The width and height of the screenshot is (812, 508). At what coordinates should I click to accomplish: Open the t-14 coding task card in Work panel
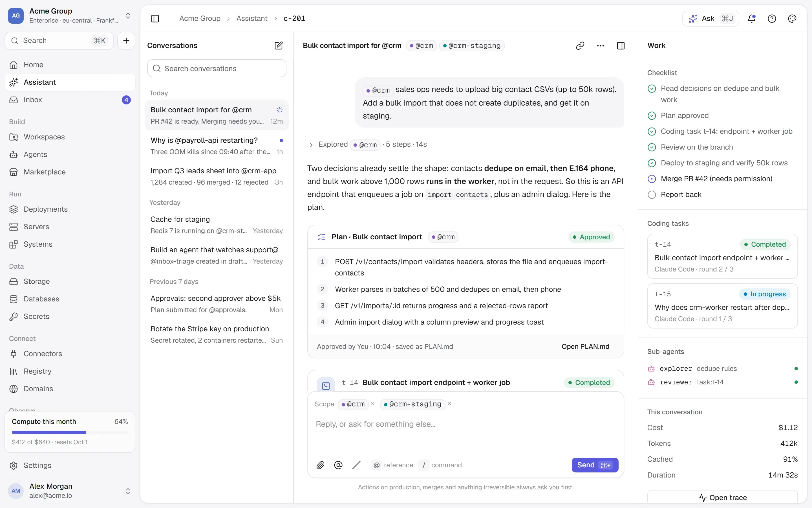(722, 256)
